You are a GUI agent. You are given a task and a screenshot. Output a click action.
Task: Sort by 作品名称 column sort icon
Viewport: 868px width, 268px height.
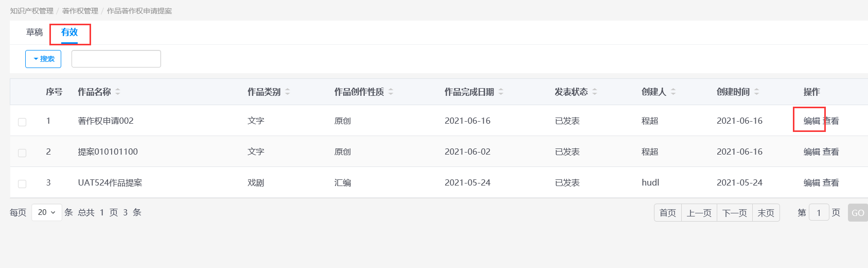pos(118,92)
